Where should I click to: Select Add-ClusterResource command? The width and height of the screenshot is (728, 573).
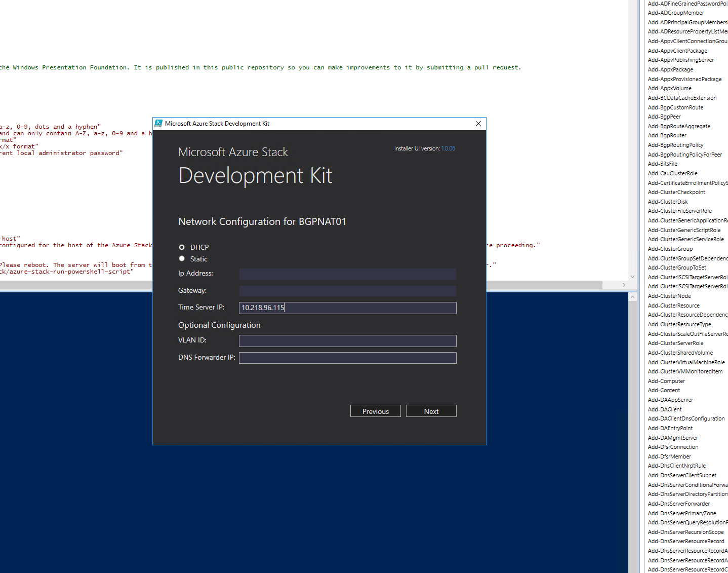click(x=674, y=305)
